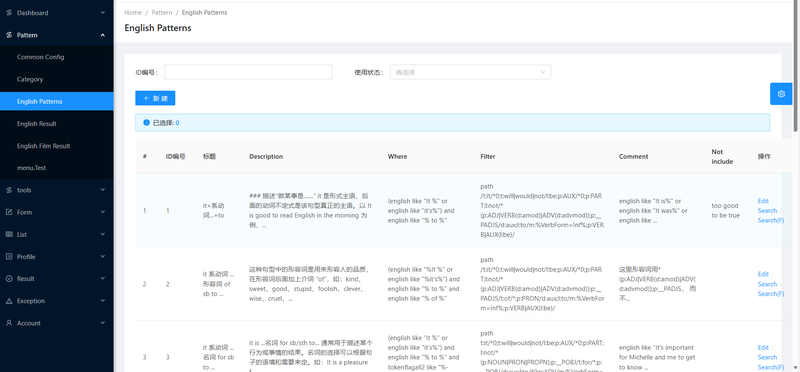The width and height of the screenshot is (800, 372).
Task: Click the selected count 0 link
Action: coord(177,122)
